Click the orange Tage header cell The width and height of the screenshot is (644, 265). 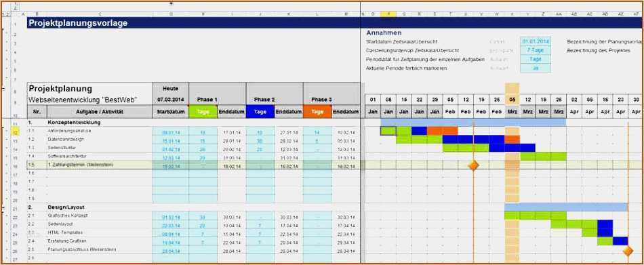pyautogui.click(x=317, y=111)
